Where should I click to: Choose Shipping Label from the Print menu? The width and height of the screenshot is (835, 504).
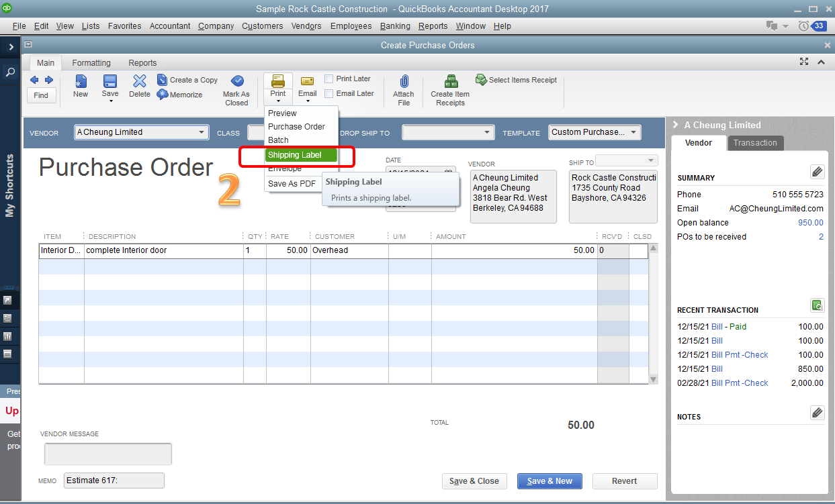pos(298,154)
